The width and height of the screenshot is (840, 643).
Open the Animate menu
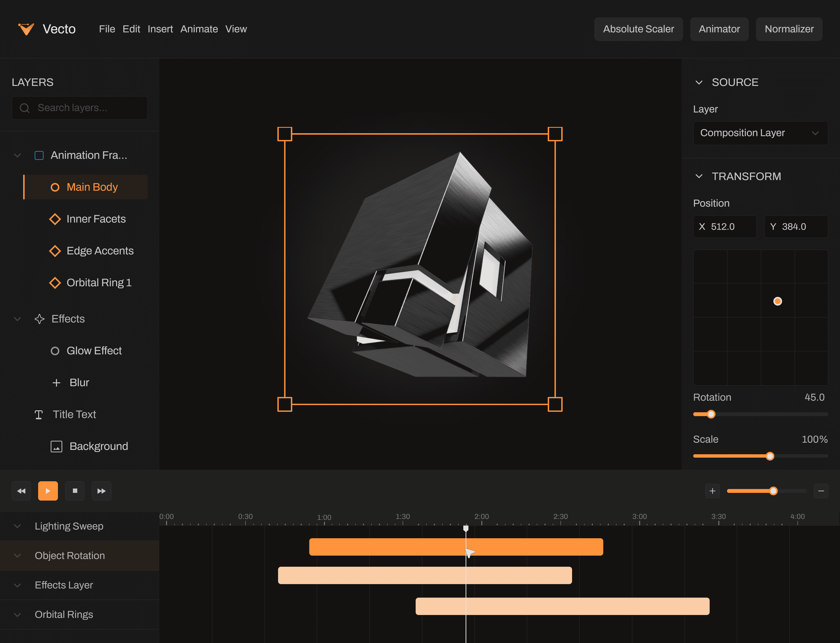(199, 29)
